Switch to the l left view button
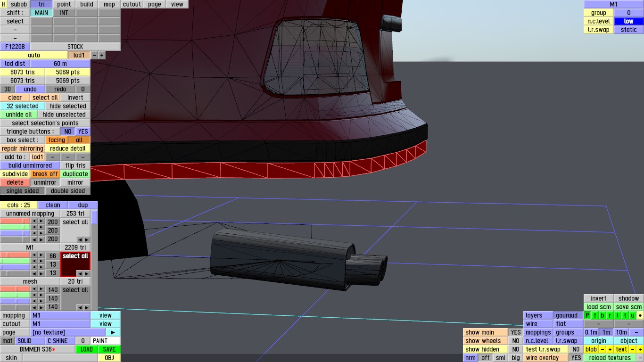Image resolution: width=644 pixels, height=362 pixels. pos(618,315)
